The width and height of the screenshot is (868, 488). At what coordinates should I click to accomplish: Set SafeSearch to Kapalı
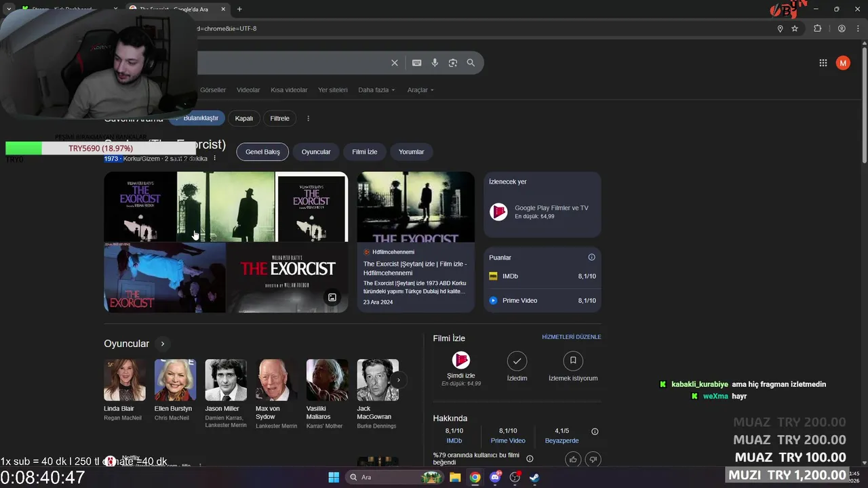(x=244, y=119)
